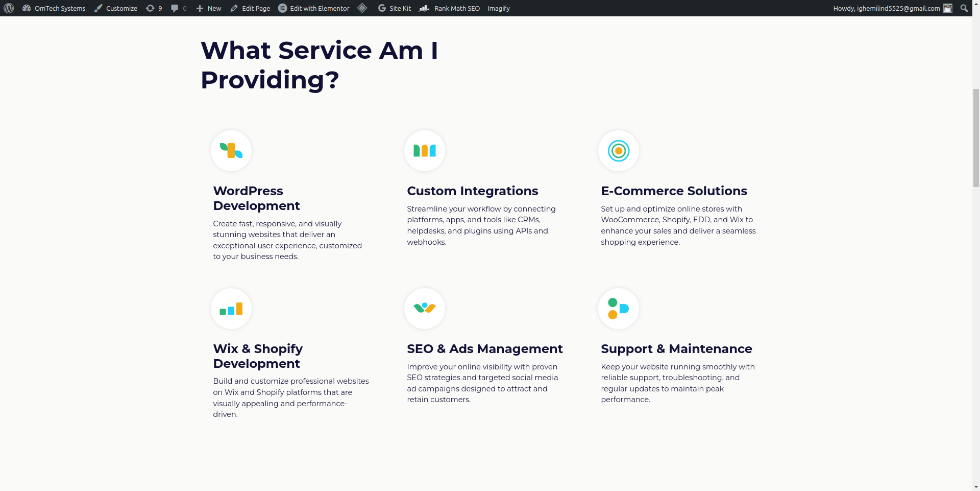
Task: Select the Wix & Shopify Development heading
Action: 258,356
